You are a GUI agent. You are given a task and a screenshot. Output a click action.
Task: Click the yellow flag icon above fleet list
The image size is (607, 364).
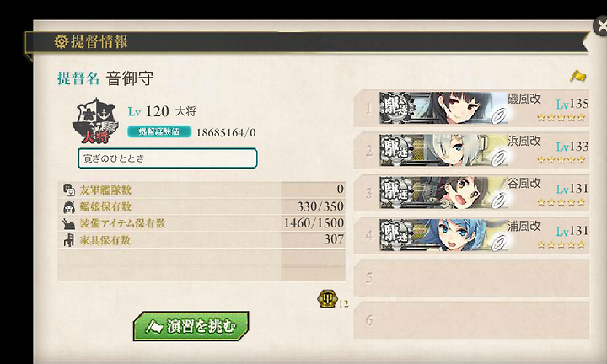pos(577,76)
